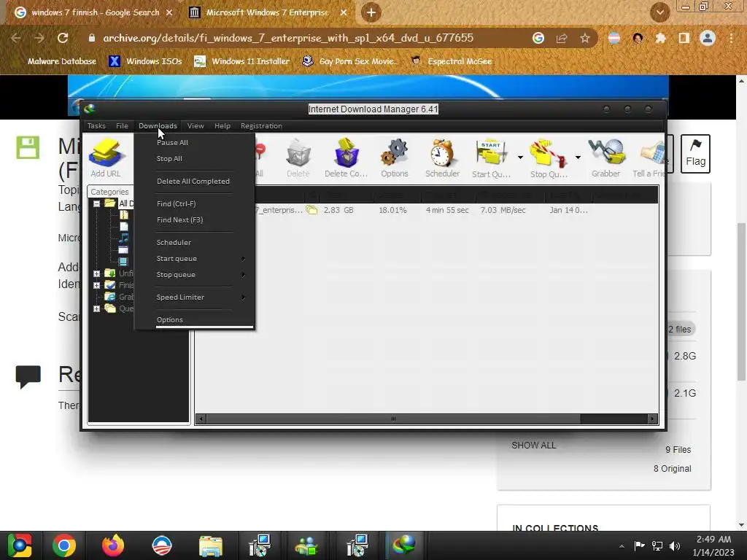Select the All Downloads folder icon in Categories
This screenshot has width=747, height=560.
tap(110, 203)
